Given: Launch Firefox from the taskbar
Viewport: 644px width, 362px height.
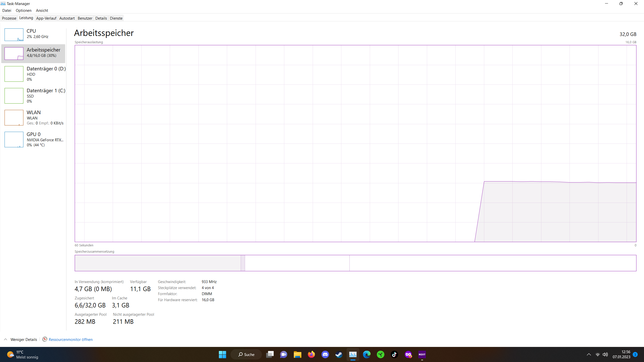Looking at the screenshot, I should [x=311, y=354].
